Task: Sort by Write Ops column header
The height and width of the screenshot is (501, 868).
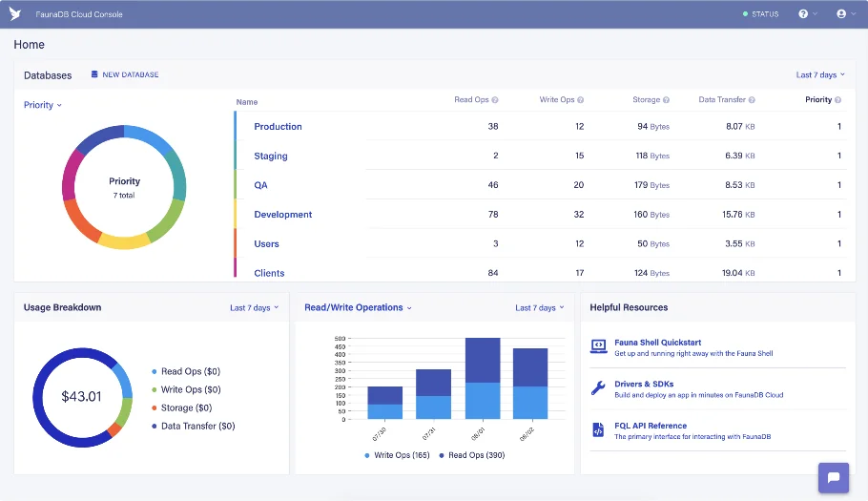Action: (557, 99)
